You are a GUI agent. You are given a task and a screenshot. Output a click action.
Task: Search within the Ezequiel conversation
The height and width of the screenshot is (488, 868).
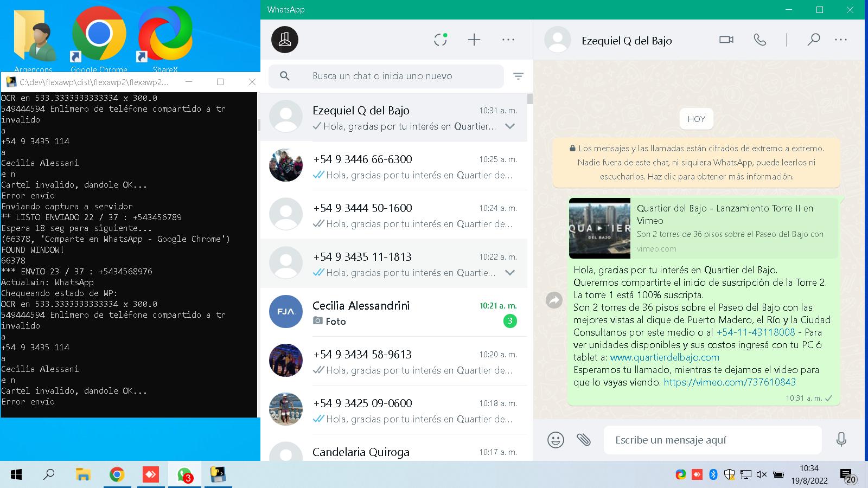coord(813,40)
